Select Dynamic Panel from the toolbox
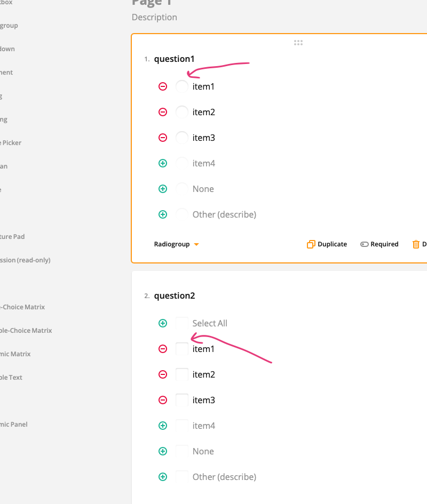 (14, 424)
